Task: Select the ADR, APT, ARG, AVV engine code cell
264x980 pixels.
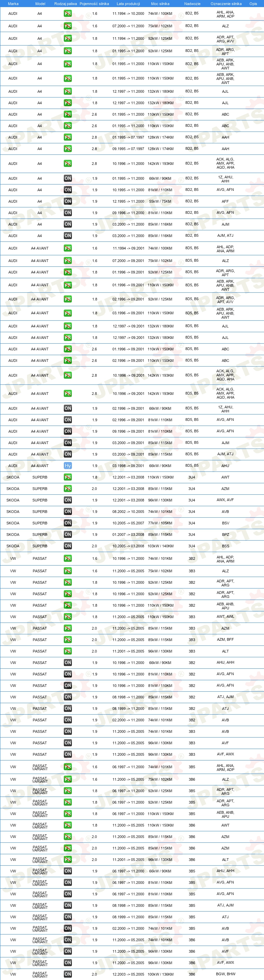Action: coord(226,39)
